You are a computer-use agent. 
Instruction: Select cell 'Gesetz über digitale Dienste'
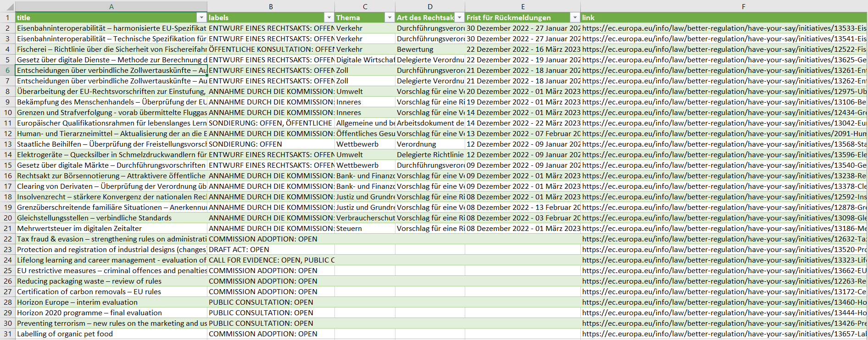(111, 60)
